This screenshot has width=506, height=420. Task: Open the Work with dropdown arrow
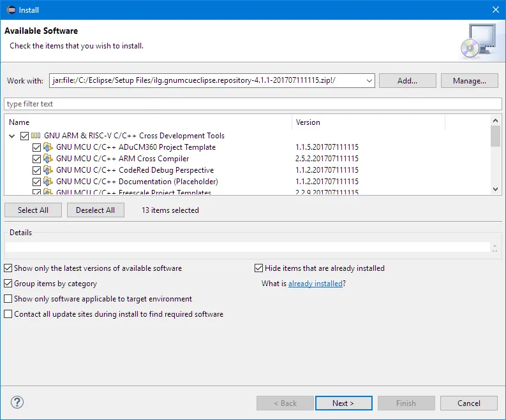(x=369, y=80)
